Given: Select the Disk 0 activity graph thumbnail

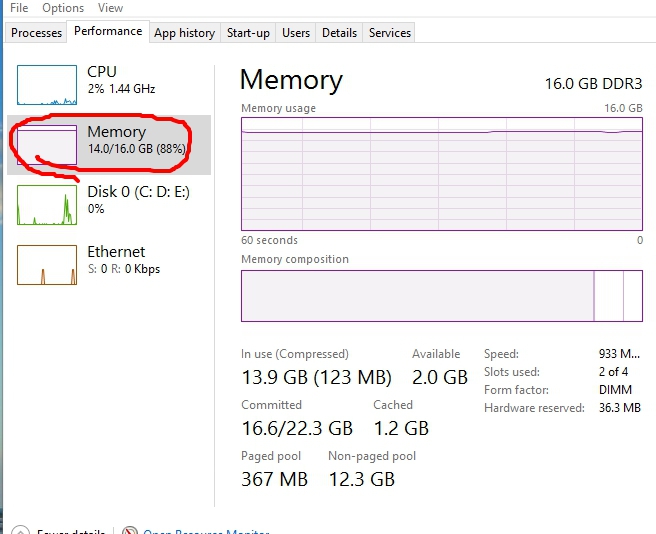Looking at the screenshot, I should pyautogui.click(x=47, y=205).
